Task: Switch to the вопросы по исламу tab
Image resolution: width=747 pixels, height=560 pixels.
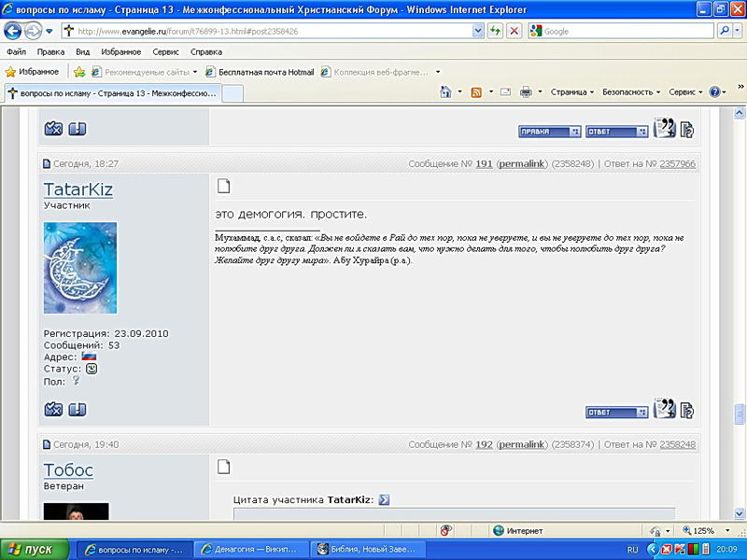Action: coord(112,92)
